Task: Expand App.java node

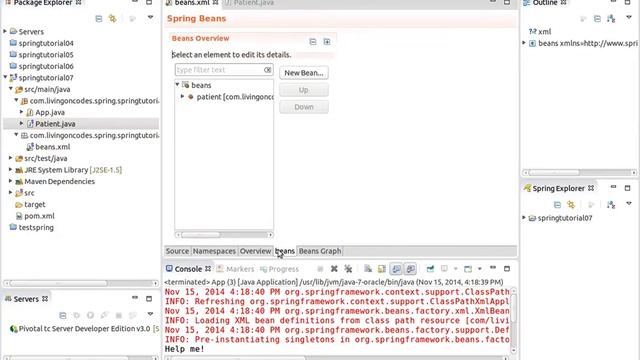Action: [x=22, y=112]
